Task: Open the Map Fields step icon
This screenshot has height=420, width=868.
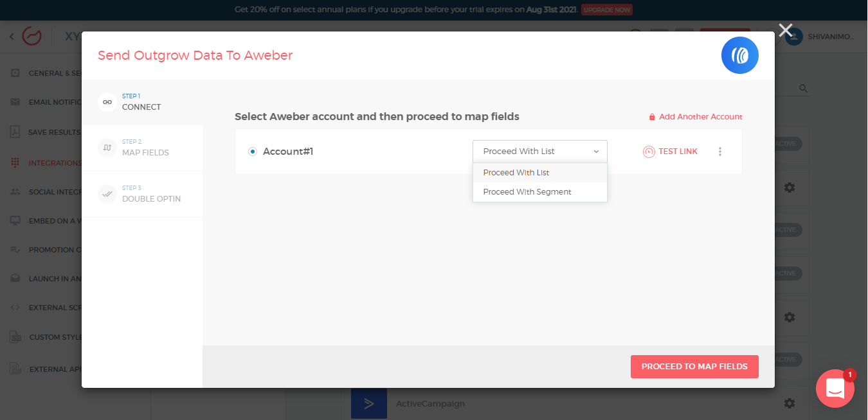Action: (107, 148)
